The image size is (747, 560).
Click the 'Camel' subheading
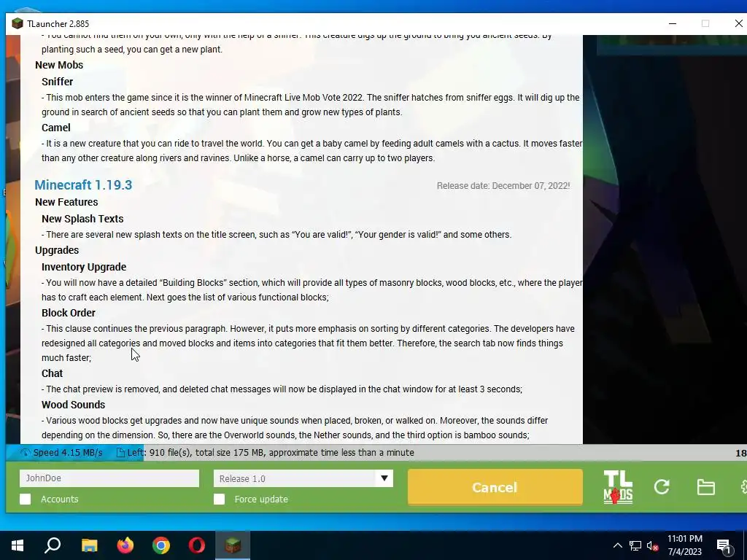pyautogui.click(x=55, y=128)
